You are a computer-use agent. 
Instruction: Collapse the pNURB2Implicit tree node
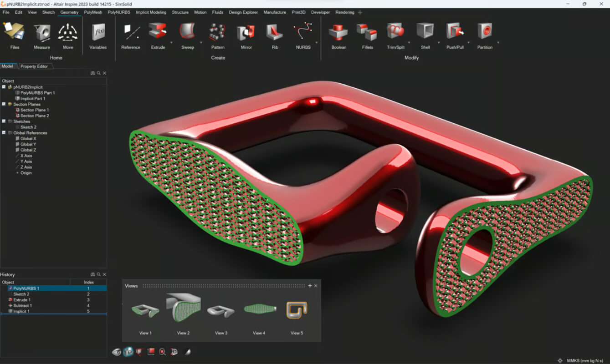[4, 87]
